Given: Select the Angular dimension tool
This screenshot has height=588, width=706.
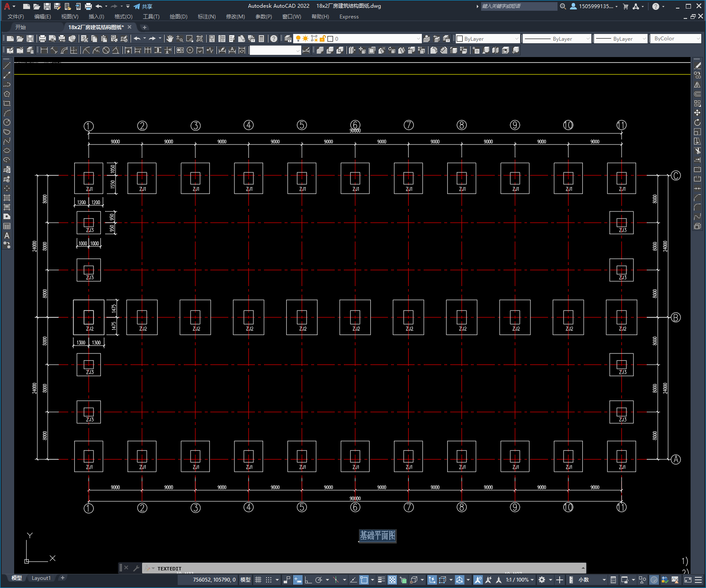Looking at the screenshot, I should [x=116, y=50].
